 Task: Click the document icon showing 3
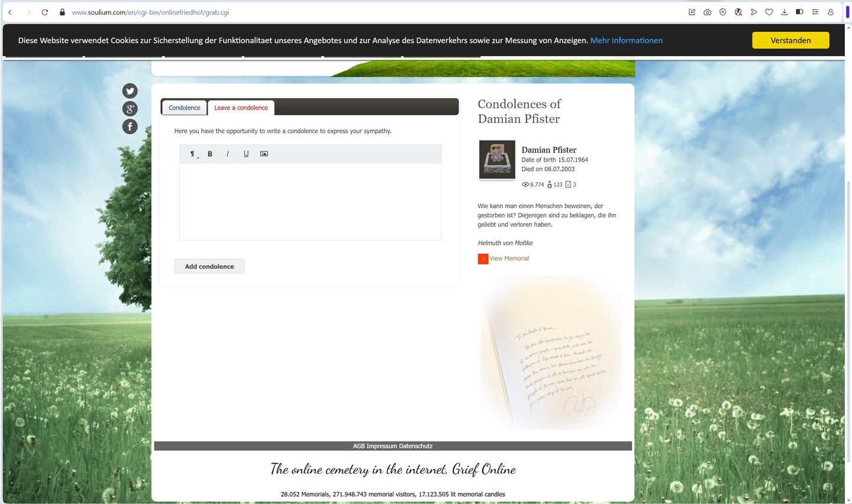(568, 185)
